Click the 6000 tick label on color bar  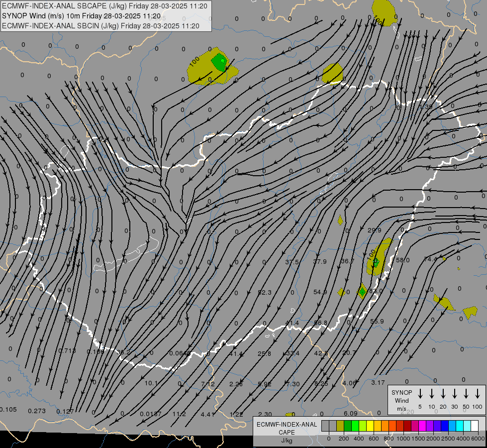click(479, 439)
